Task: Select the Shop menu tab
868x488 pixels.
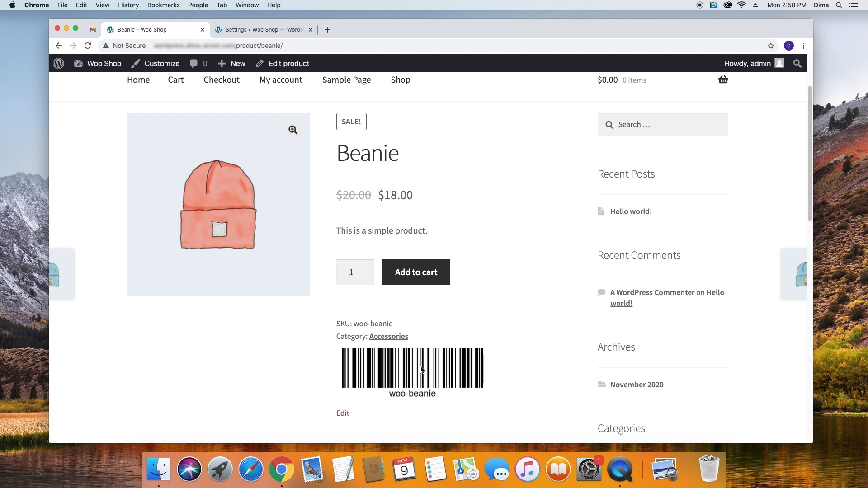Action: (x=401, y=79)
